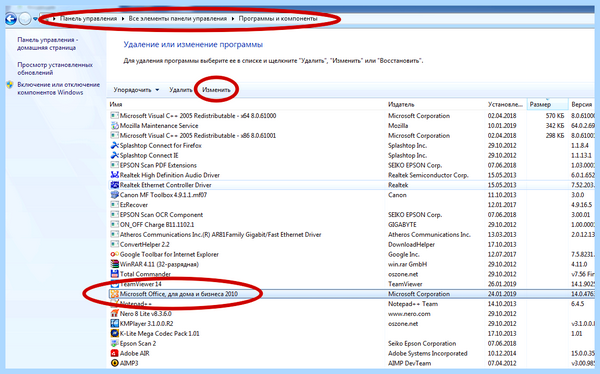This screenshot has height=374, width=600.
Task: Click Изменить in the toolbar
Action: pyautogui.click(x=217, y=90)
